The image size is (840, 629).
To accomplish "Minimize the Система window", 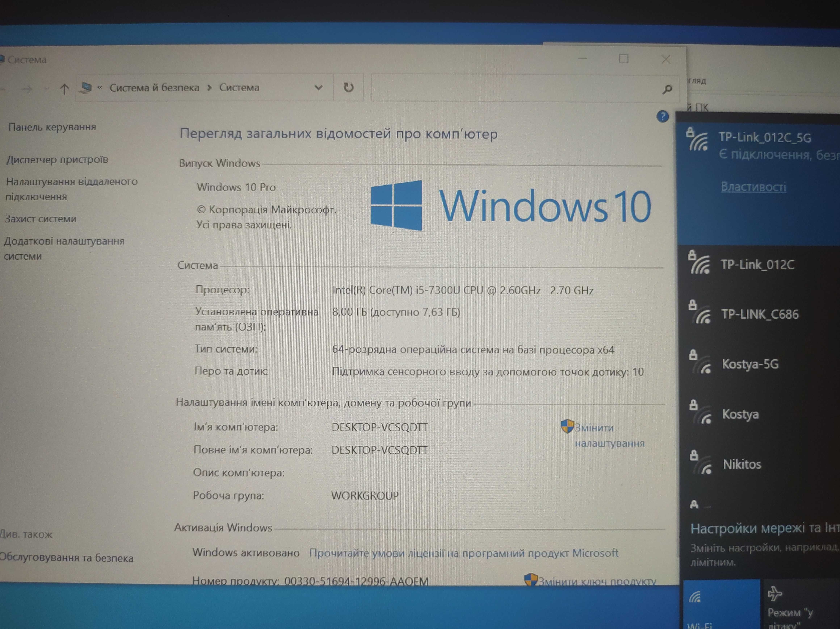I will pos(583,58).
